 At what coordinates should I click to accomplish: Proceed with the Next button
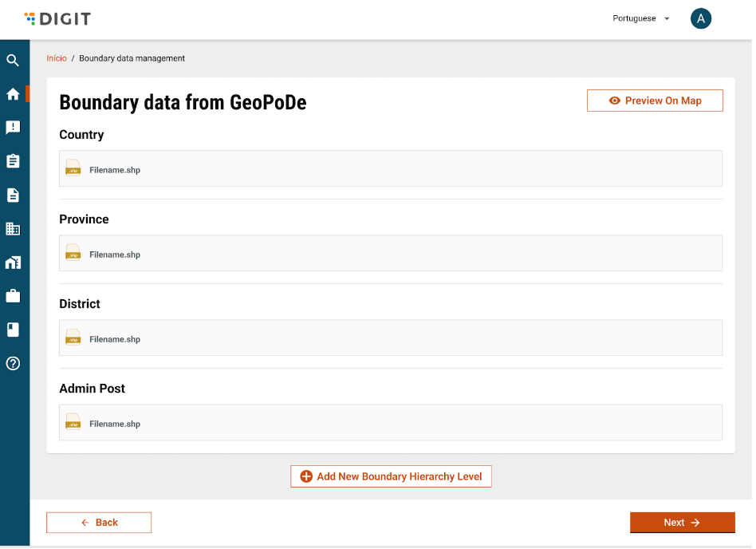coord(682,523)
